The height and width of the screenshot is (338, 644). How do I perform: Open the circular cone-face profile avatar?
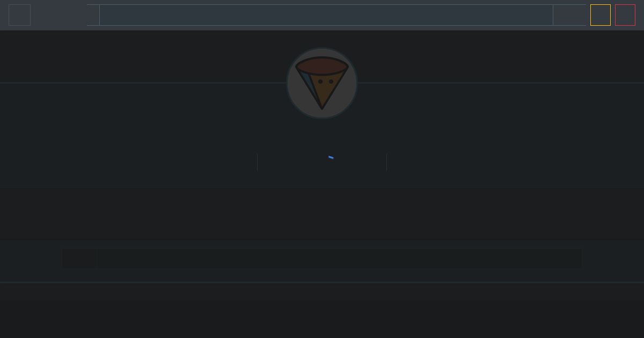pyautogui.click(x=322, y=83)
